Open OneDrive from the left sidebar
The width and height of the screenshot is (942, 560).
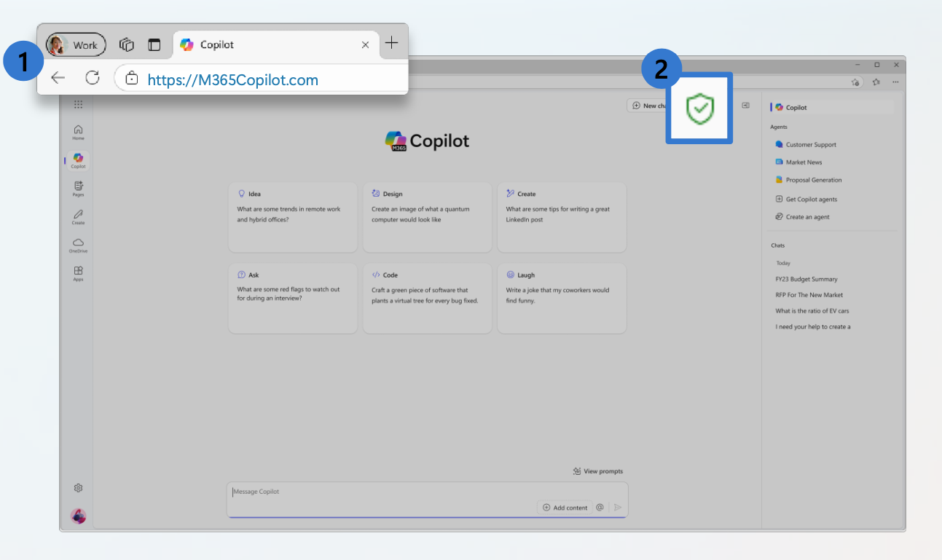[78, 244]
